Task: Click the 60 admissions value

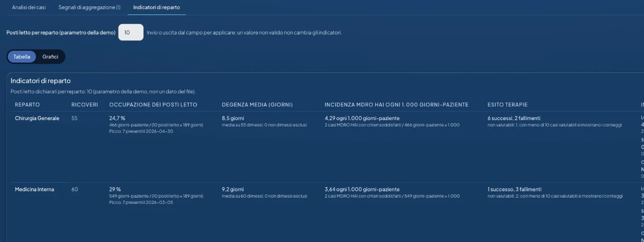Action: tap(75, 189)
